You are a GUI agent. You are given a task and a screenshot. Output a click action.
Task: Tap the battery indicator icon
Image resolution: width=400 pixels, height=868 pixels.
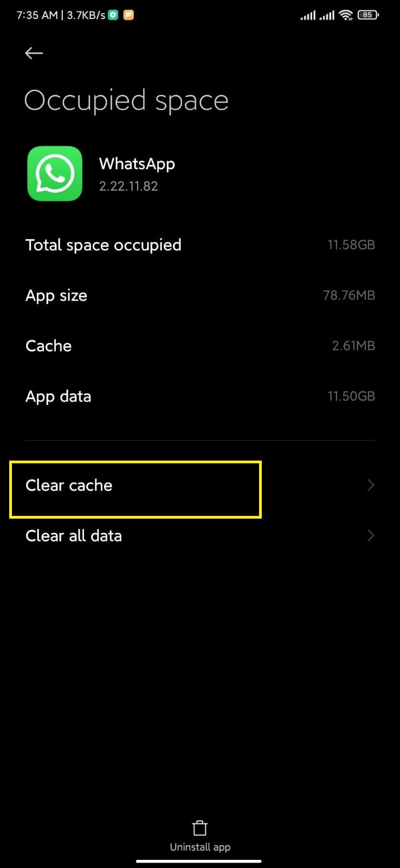click(x=368, y=15)
